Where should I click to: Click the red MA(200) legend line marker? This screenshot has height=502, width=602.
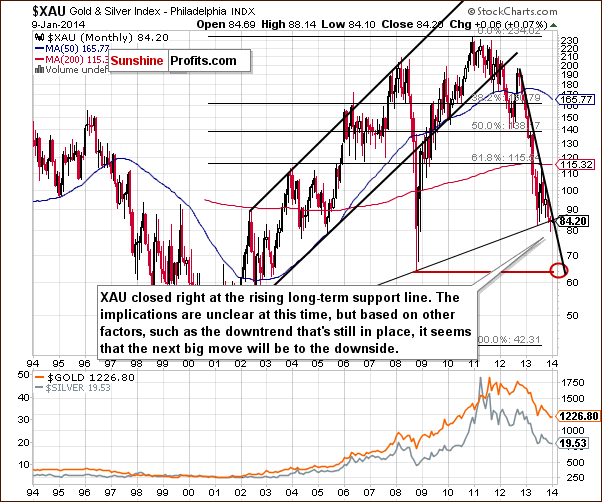click(x=39, y=59)
